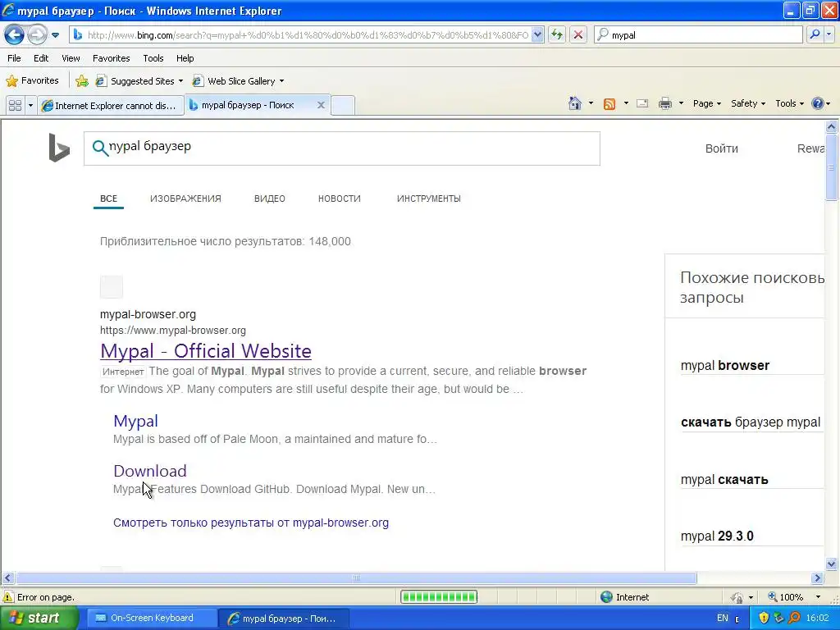Click the Home icon in command bar
Screen dimensions: 840x630
(x=575, y=103)
